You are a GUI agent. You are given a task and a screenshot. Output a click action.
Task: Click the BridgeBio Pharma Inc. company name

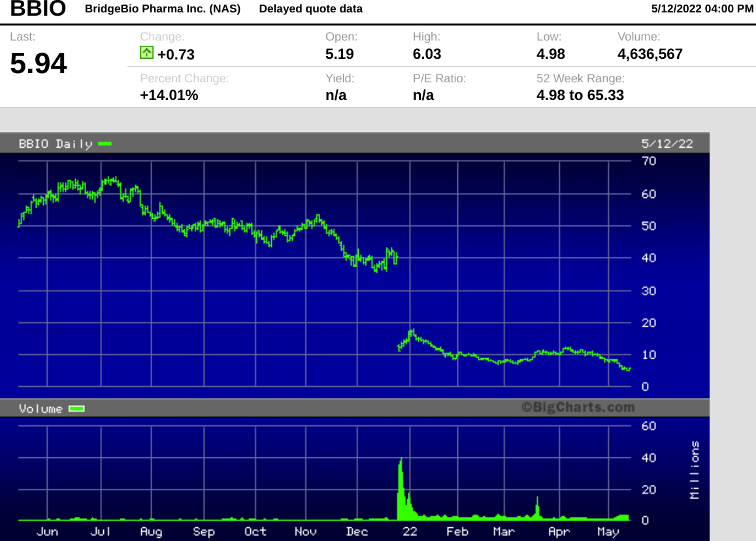pos(162,8)
